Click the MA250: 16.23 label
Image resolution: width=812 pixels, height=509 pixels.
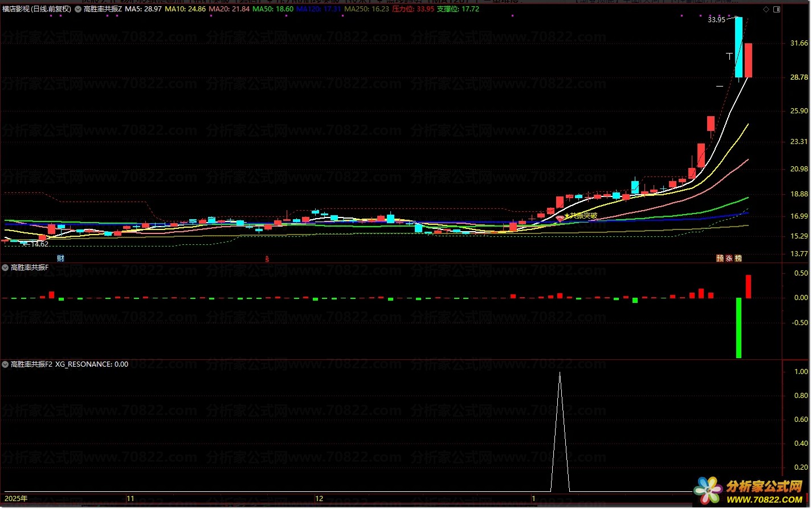pyautogui.click(x=367, y=9)
